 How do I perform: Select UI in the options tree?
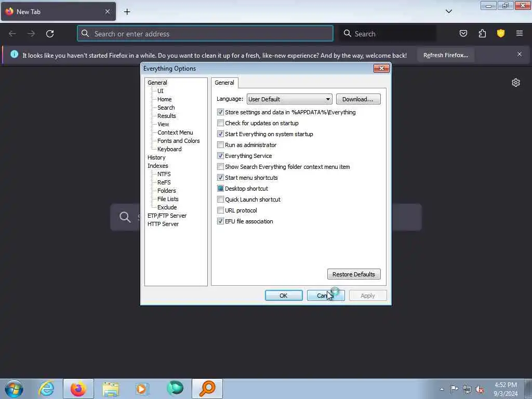(161, 91)
